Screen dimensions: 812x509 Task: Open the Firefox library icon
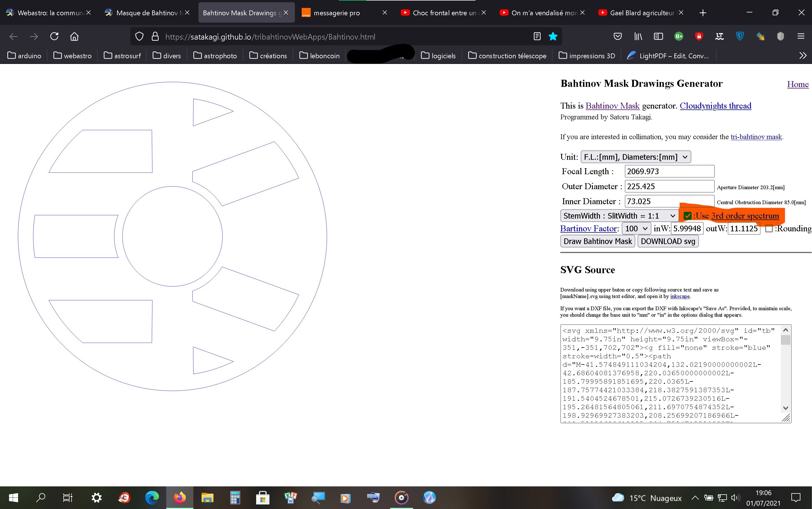pos(638,36)
